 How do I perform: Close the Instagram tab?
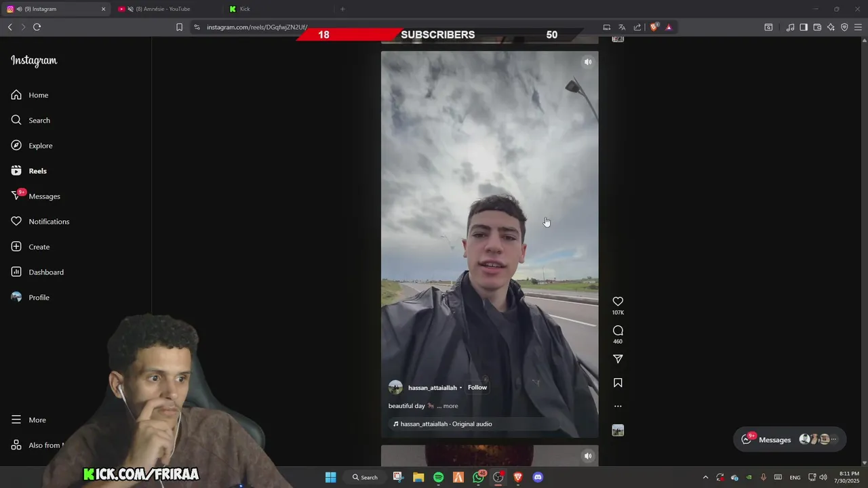104,9
